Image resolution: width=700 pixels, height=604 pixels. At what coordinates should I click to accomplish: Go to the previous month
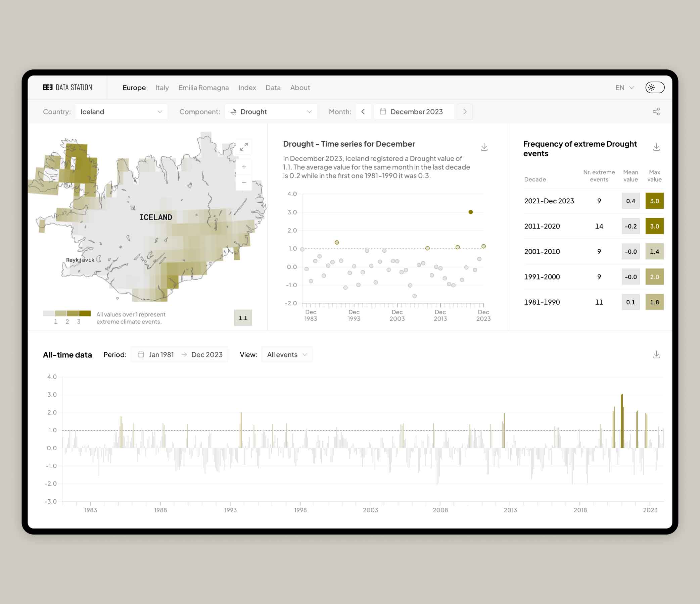[363, 112]
